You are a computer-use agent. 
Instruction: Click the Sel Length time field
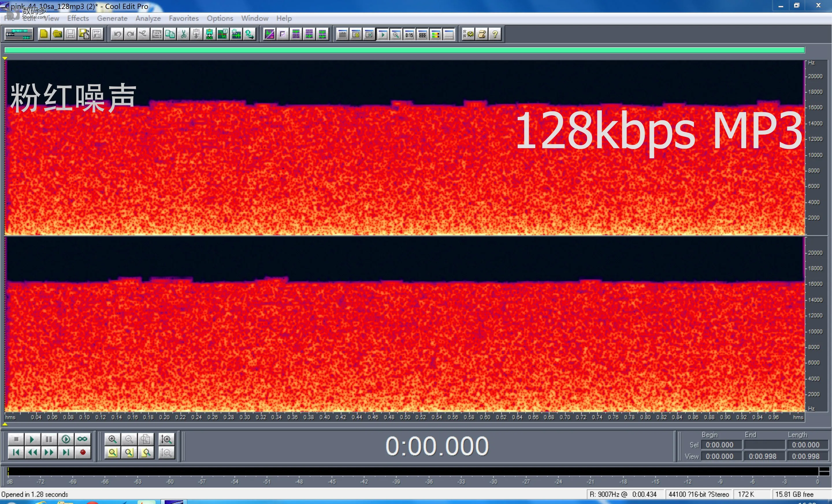click(808, 445)
